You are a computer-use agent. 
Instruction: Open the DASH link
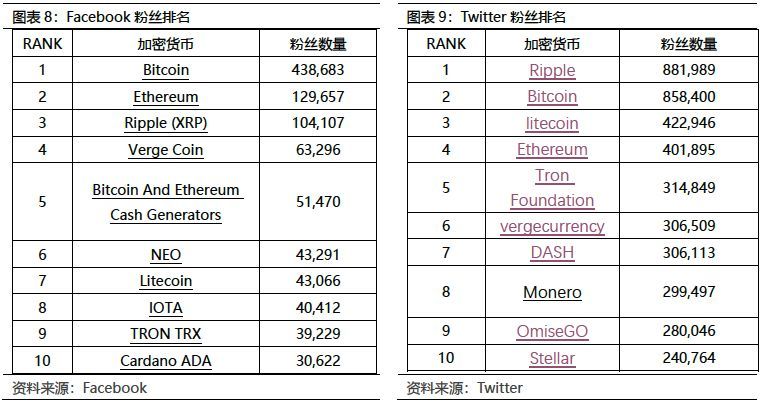coord(552,253)
